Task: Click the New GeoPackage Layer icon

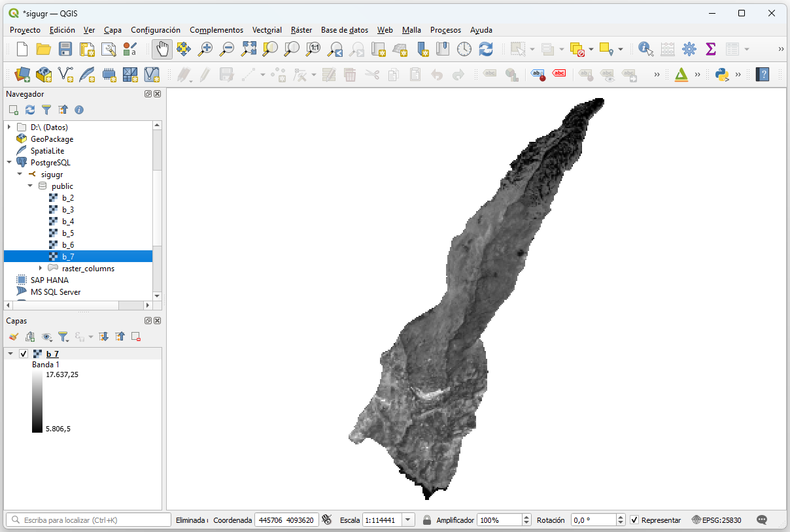Action: click(44, 75)
